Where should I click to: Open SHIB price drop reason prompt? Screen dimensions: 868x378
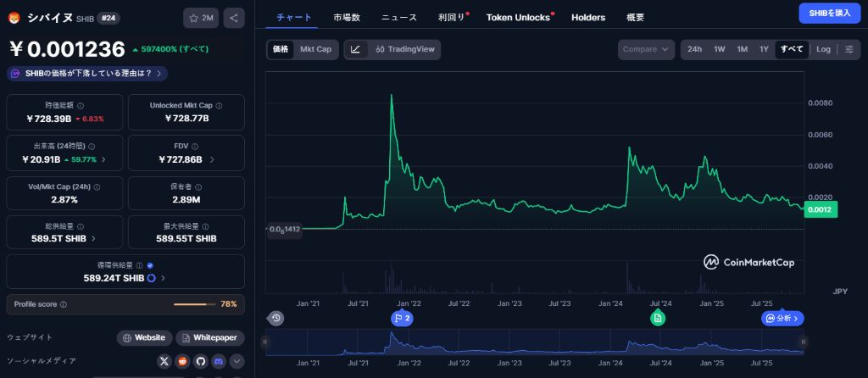87,73
